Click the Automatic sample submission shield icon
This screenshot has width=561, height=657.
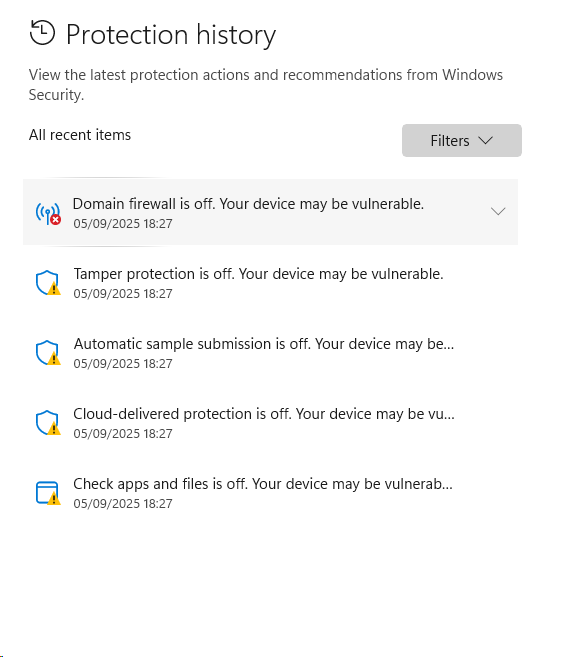click(48, 353)
